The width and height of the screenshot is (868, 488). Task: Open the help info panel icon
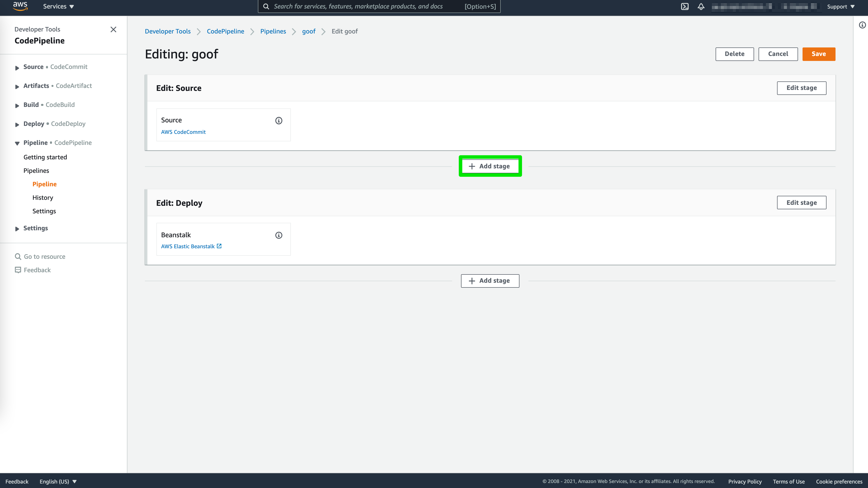862,25
